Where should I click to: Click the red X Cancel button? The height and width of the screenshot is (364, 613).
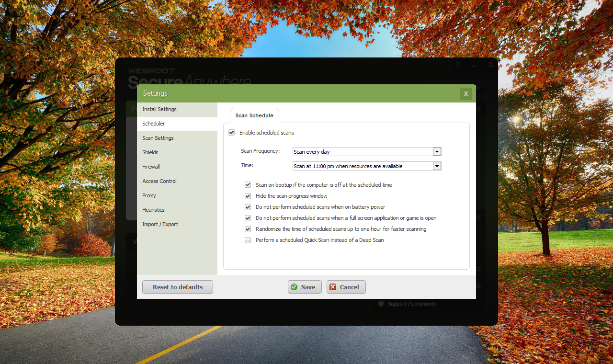346,287
